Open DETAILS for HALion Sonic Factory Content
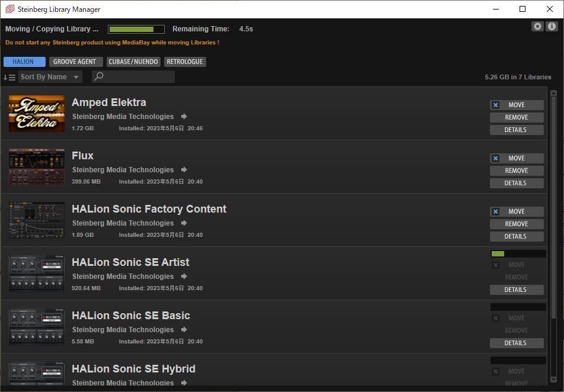 517,236
